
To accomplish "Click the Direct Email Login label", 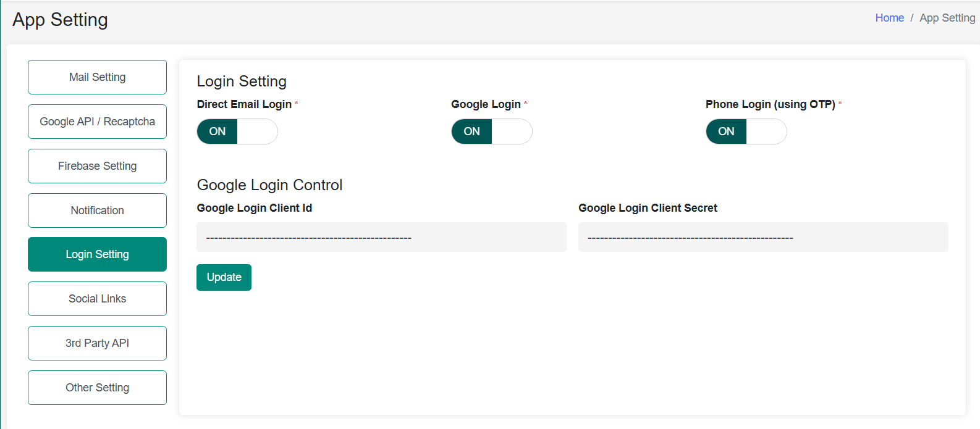I will [x=244, y=104].
